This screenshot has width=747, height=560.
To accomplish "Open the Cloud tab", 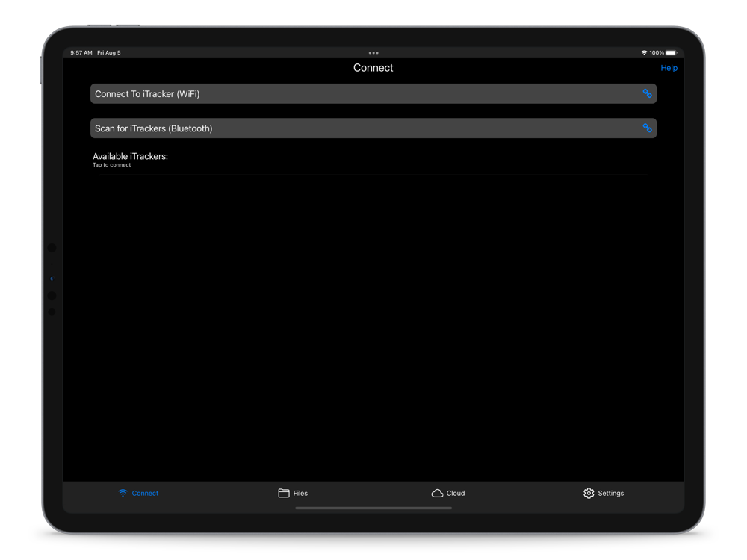I will click(448, 493).
